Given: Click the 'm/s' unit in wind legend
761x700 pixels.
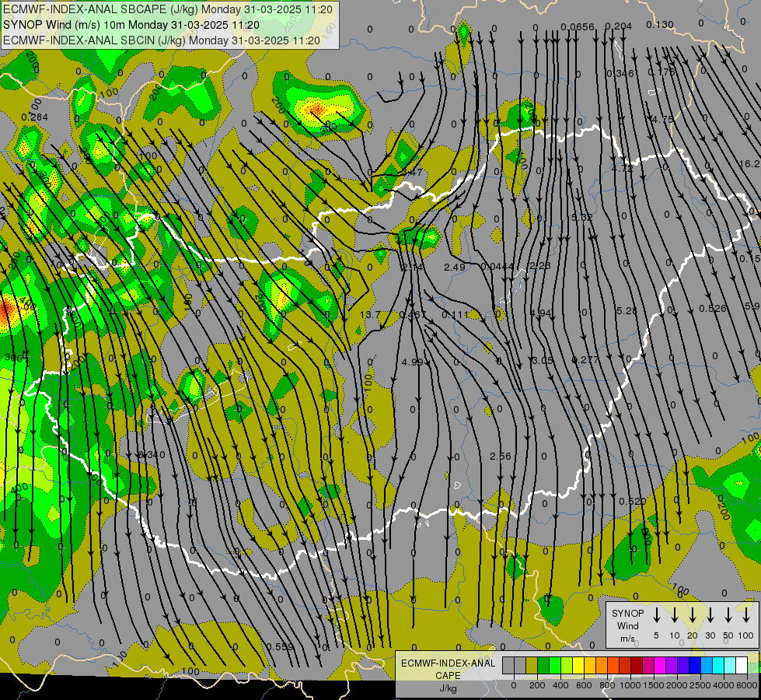Looking at the screenshot, I should coord(627,639).
